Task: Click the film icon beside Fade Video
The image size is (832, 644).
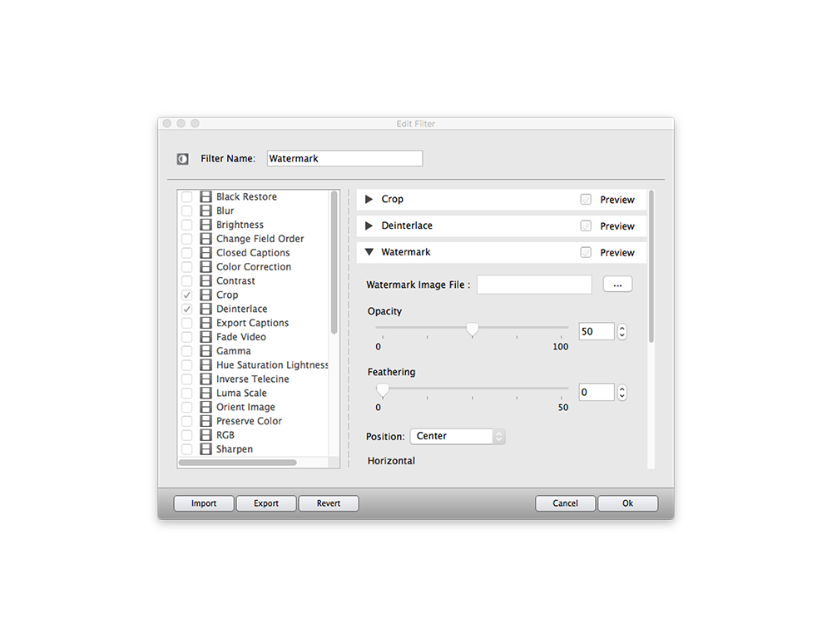Action: click(x=206, y=337)
